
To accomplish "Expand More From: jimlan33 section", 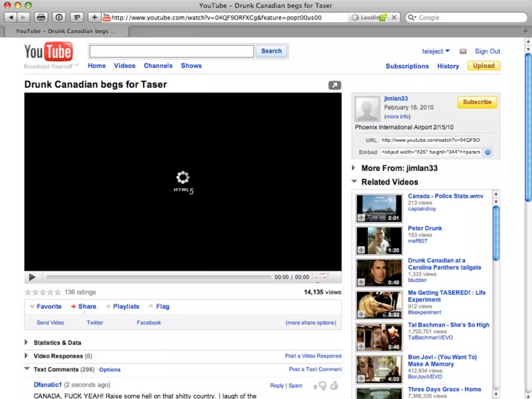I will [x=354, y=168].
